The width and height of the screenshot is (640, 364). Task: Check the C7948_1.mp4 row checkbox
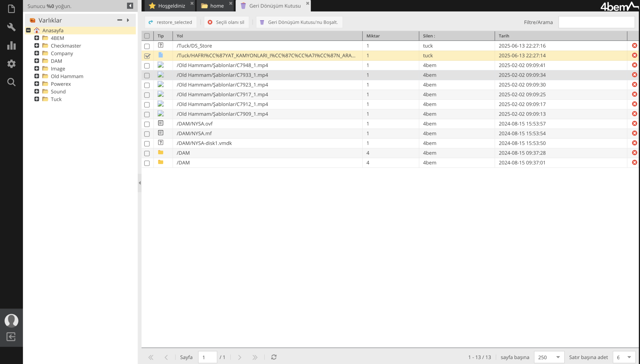[147, 66]
